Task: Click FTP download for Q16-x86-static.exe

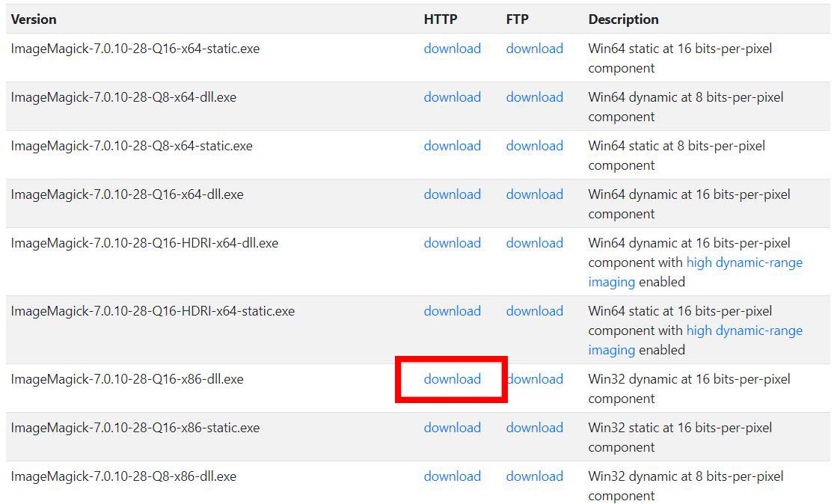Action: (x=534, y=428)
